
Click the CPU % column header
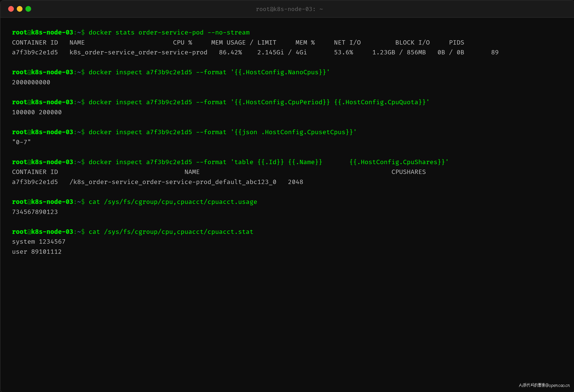click(183, 42)
